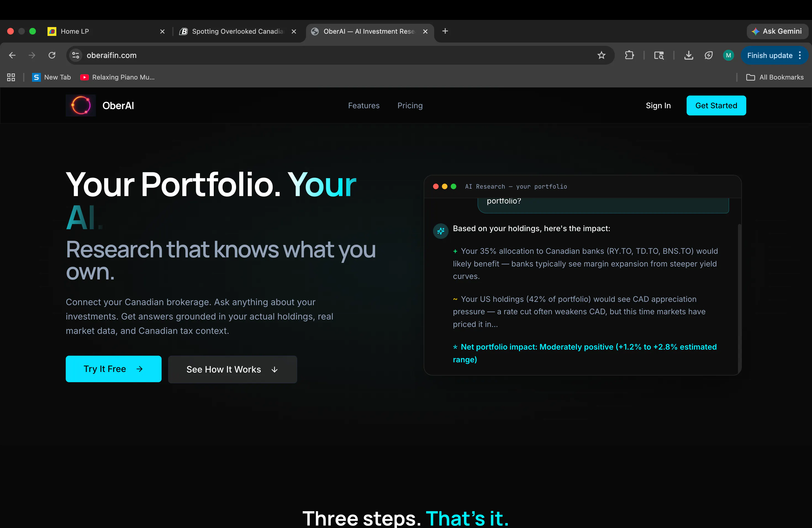Click the green dot in the AI Research panel
The height and width of the screenshot is (528, 812).
tap(454, 186)
